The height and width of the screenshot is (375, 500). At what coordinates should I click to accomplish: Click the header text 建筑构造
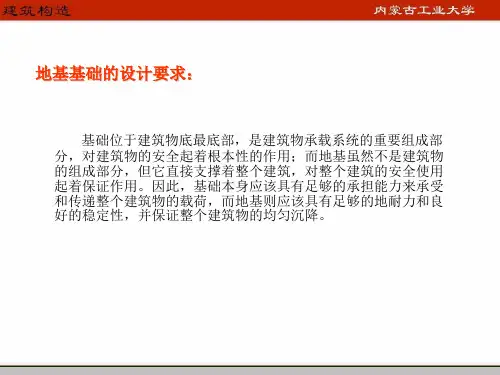pos(36,10)
